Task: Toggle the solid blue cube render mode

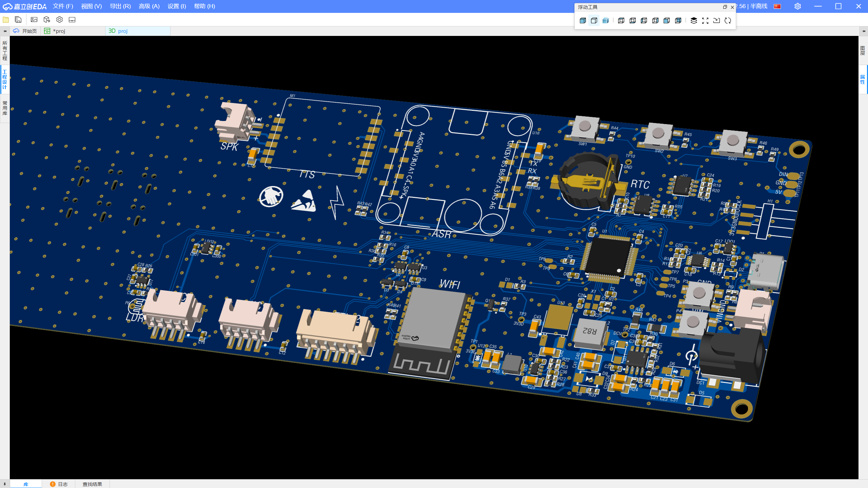Action: 583,21
